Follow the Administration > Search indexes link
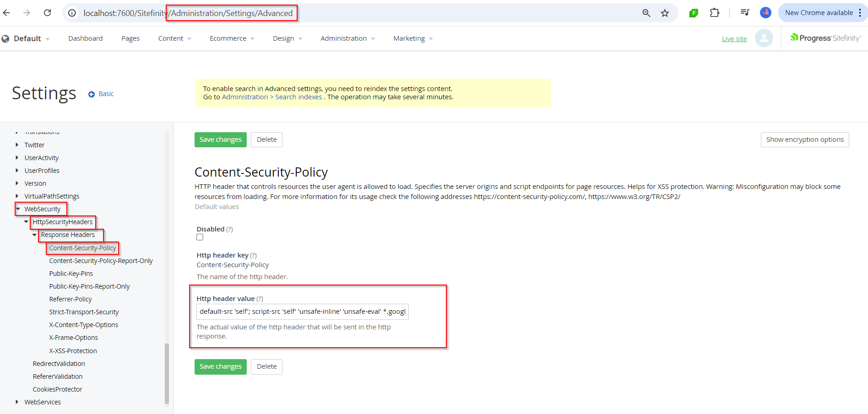The height and width of the screenshot is (414, 868). coord(272,97)
